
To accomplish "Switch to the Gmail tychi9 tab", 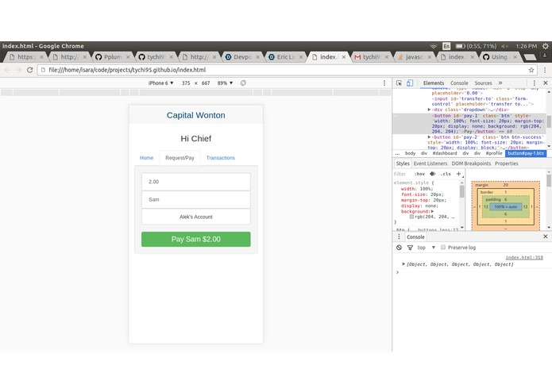I will [x=372, y=56].
